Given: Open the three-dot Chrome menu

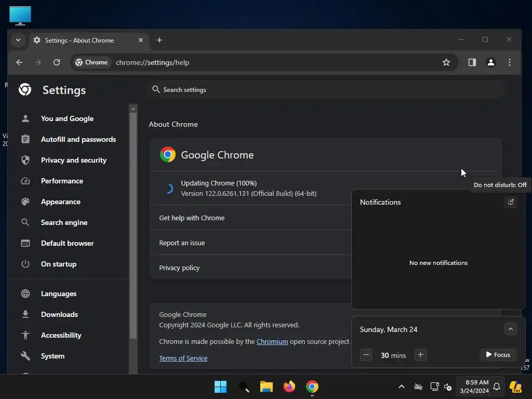Looking at the screenshot, I should pos(509,62).
